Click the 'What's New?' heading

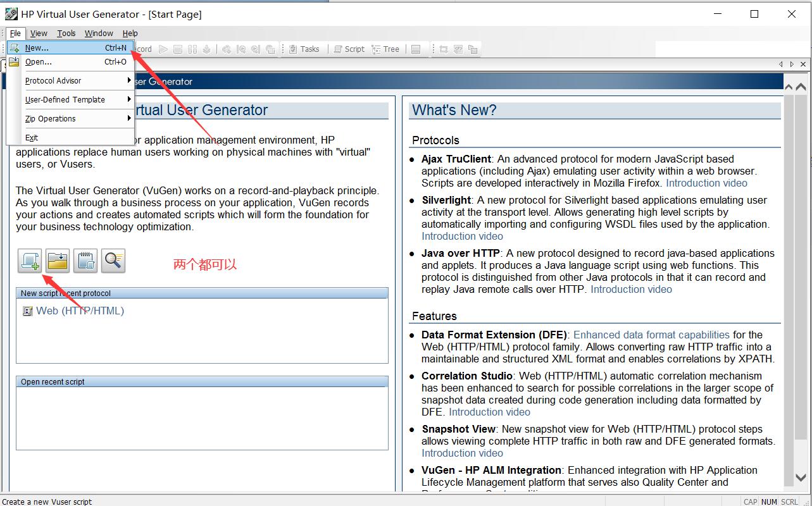[x=454, y=110]
